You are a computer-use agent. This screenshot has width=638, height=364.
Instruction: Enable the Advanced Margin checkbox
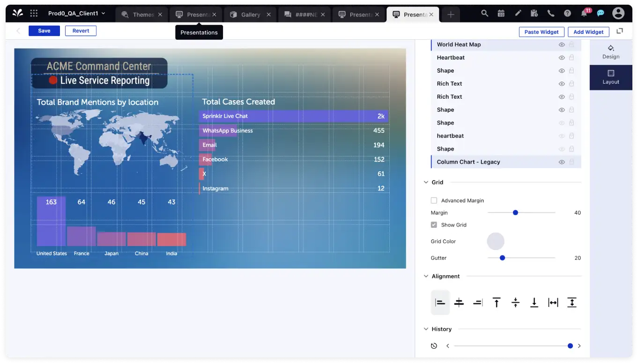pyautogui.click(x=434, y=200)
